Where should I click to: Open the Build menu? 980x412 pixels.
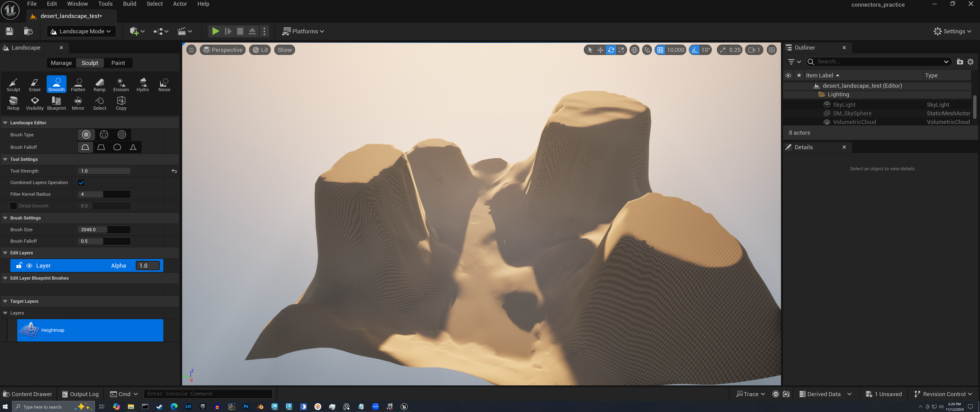pos(130,4)
